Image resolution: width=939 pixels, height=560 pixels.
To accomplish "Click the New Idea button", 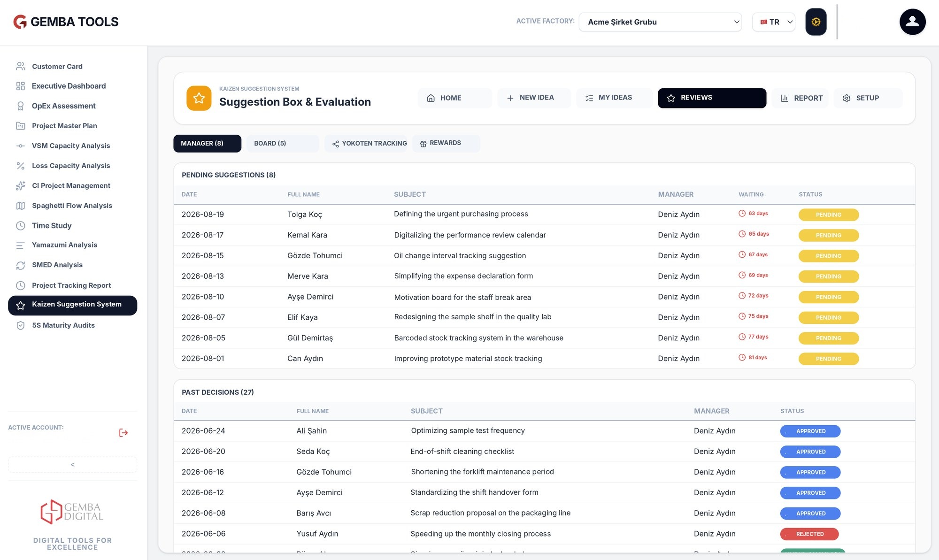I will 534,98.
